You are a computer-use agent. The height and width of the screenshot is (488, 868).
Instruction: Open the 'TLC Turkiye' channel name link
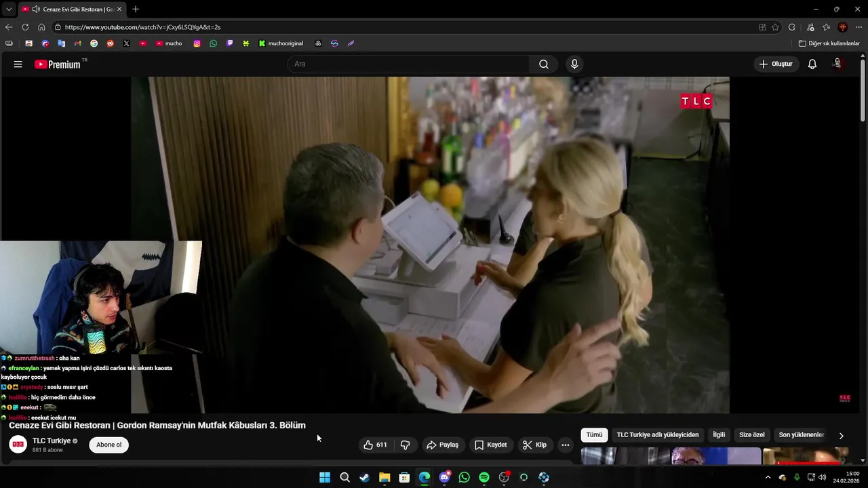(52, 441)
